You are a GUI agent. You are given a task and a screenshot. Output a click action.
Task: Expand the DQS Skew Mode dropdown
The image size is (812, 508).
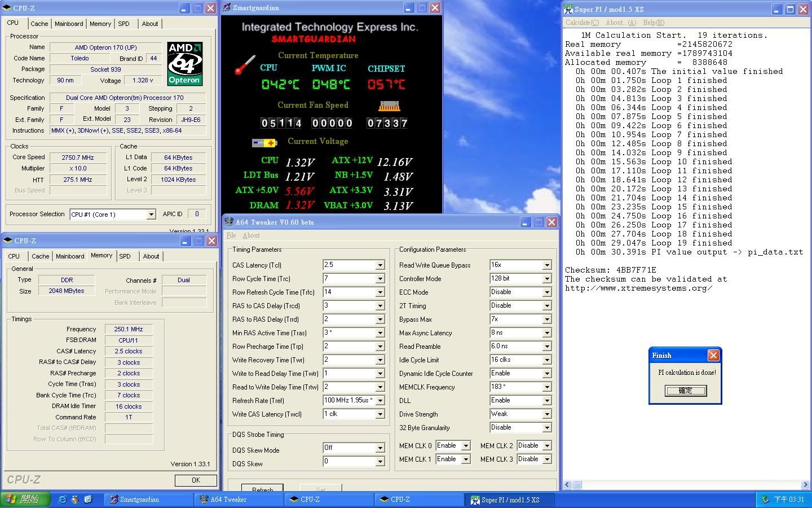pyautogui.click(x=380, y=448)
